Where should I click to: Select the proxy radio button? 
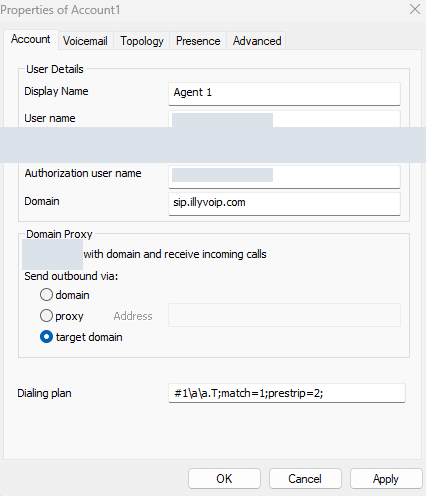tap(46, 316)
